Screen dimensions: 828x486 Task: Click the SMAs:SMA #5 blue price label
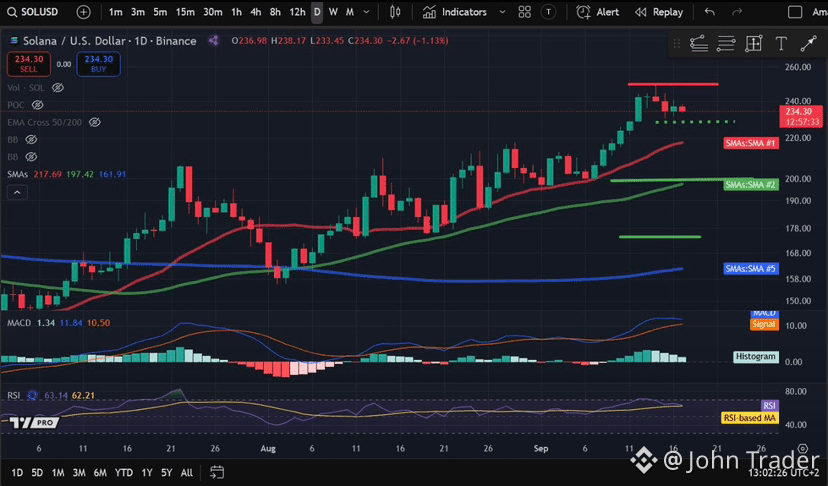[751, 269]
